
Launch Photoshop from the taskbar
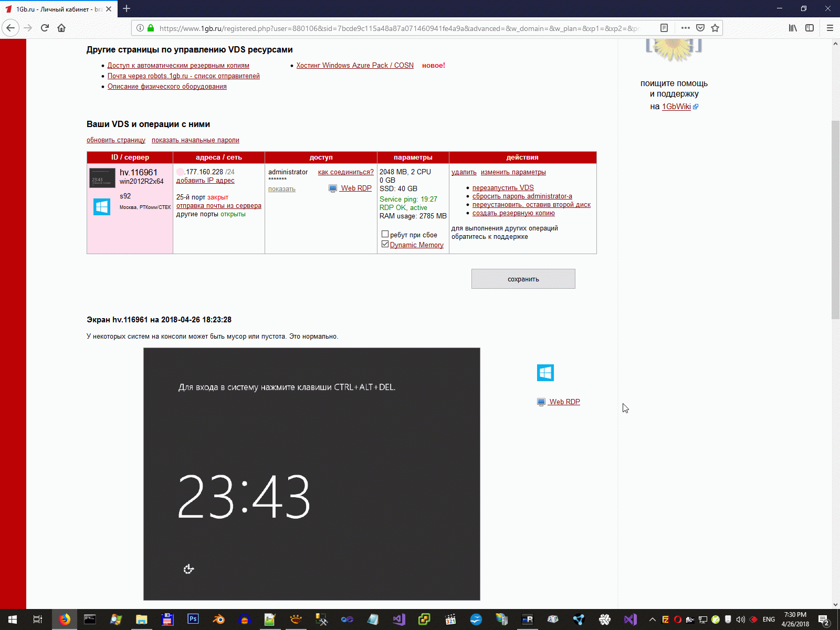point(193,619)
